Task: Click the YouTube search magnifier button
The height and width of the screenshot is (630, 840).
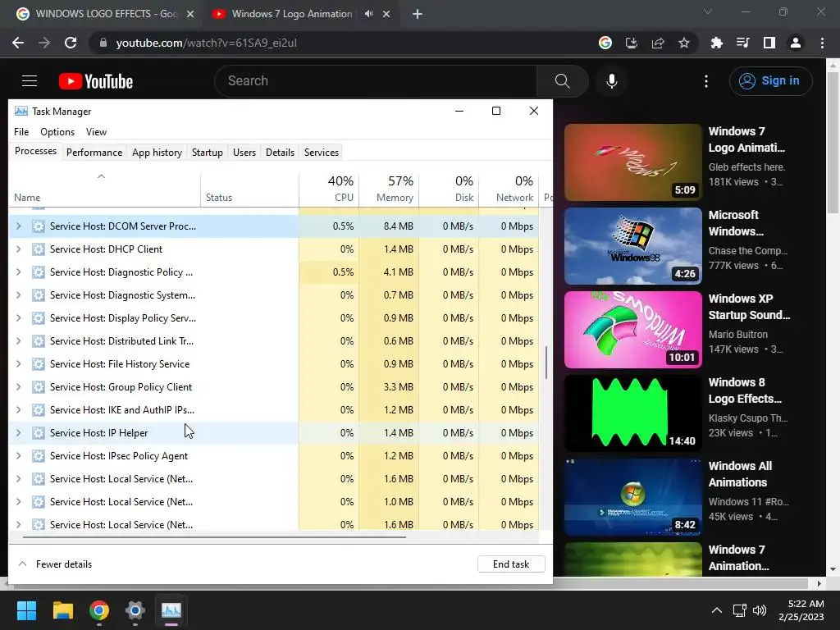Action: point(562,81)
